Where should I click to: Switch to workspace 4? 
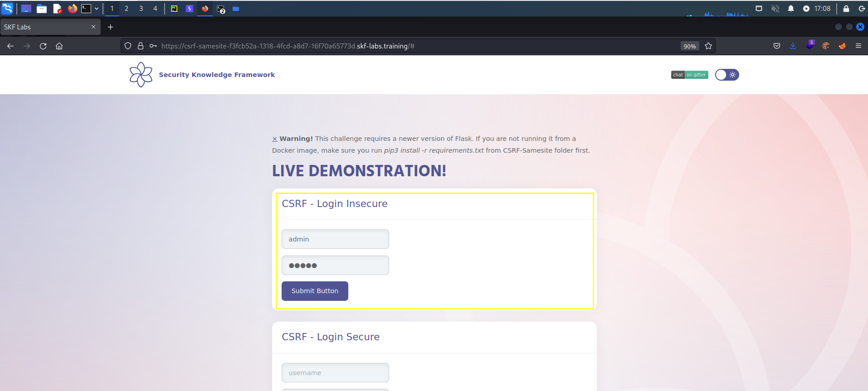click(x=155, y=9)
